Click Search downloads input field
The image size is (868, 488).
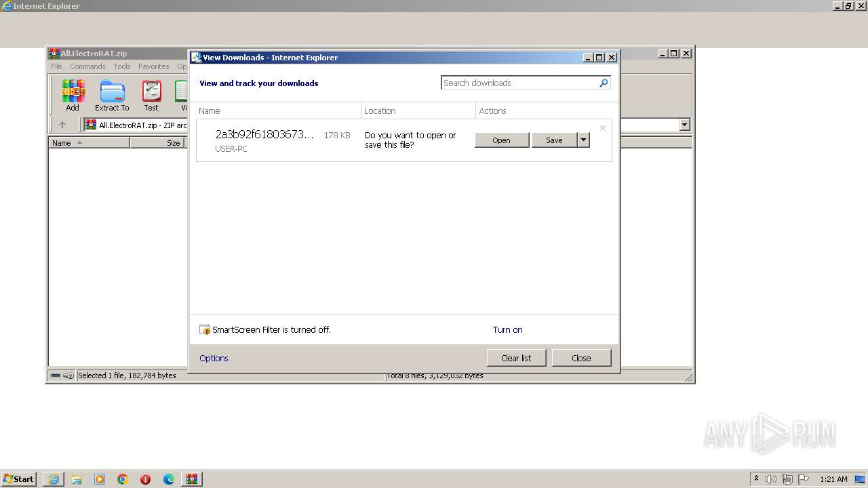pyautogui.click(x=519, y=83)
